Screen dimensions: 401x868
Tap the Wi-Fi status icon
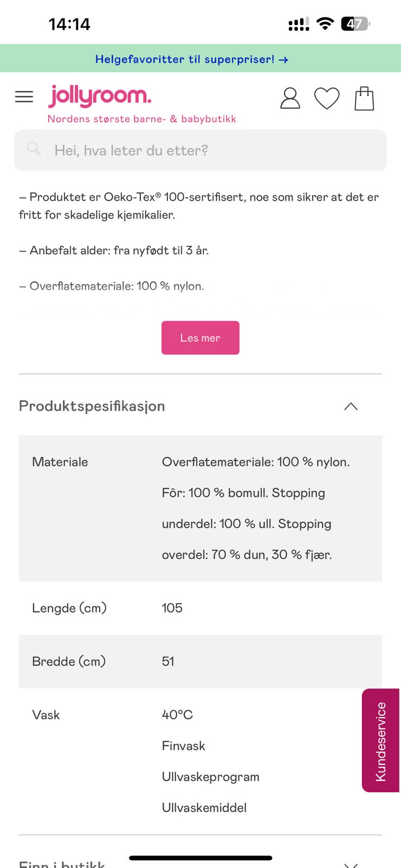tap(325, 23)
